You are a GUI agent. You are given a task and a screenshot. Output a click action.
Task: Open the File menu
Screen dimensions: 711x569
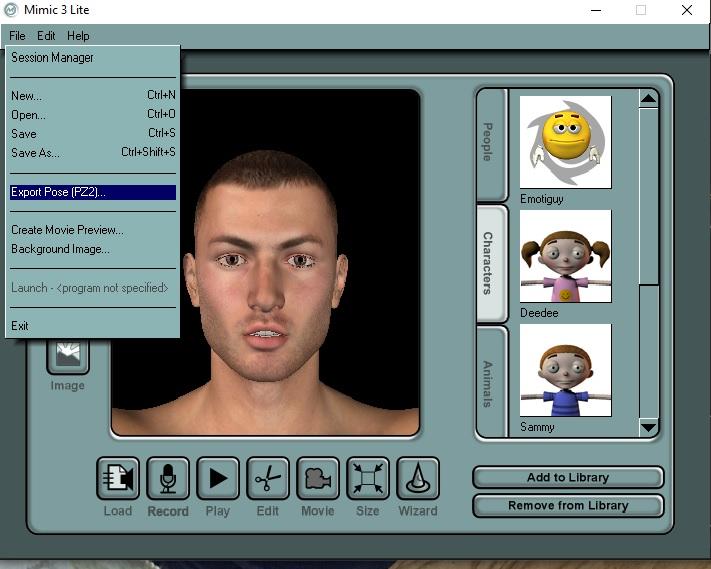(17, 36)
